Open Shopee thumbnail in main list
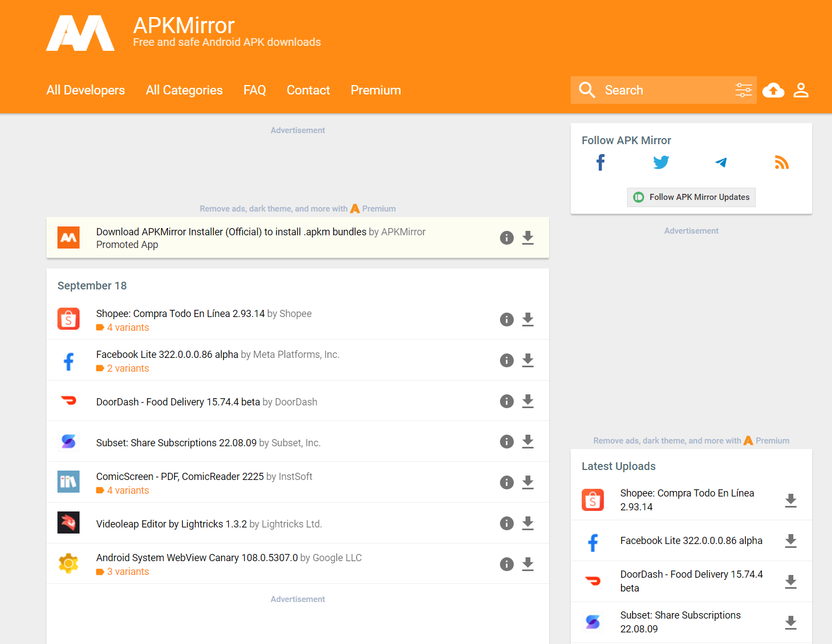 coord(69,319)
